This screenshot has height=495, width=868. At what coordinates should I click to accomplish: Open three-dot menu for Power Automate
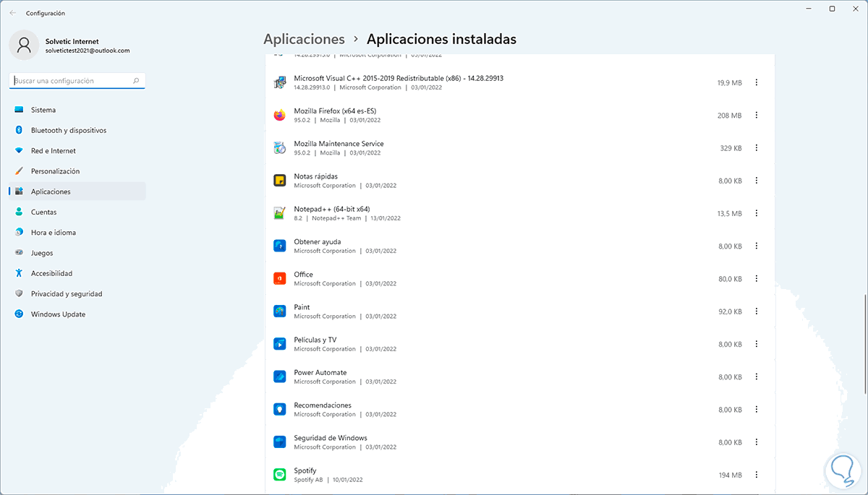(x=757, y=376)
